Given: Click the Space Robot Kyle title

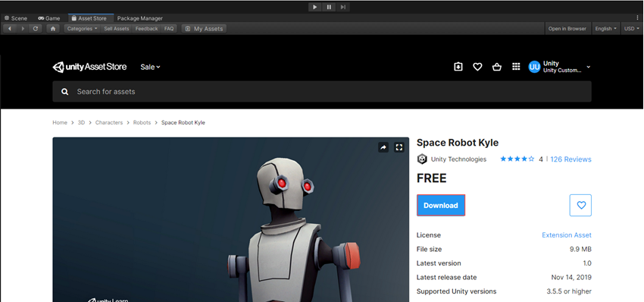Looking at the screenshot, I should [x=458, y=143].
